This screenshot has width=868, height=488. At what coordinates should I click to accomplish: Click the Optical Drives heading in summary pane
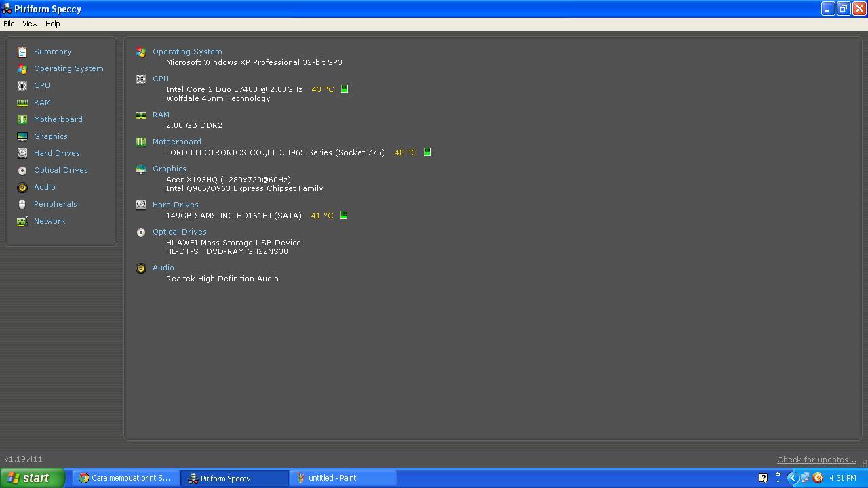(180, 232)
